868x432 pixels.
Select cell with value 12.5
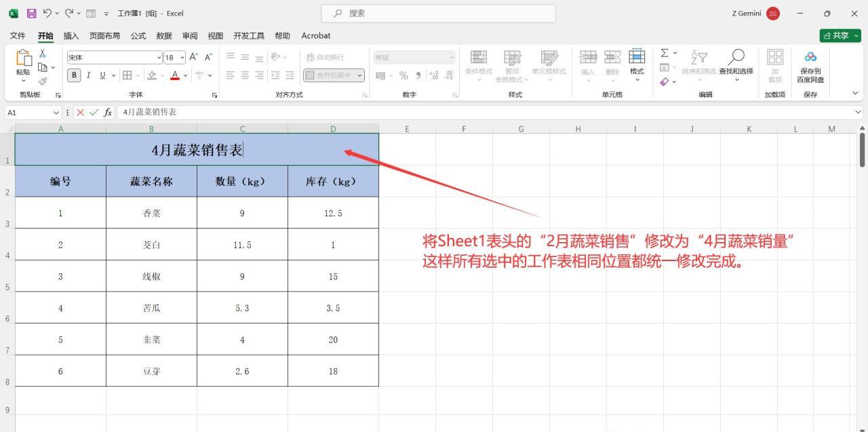[x=333, y=213]
